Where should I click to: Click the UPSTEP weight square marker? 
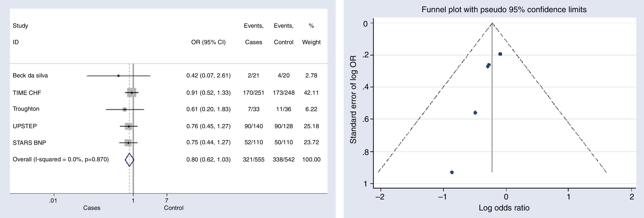point(128,126)
